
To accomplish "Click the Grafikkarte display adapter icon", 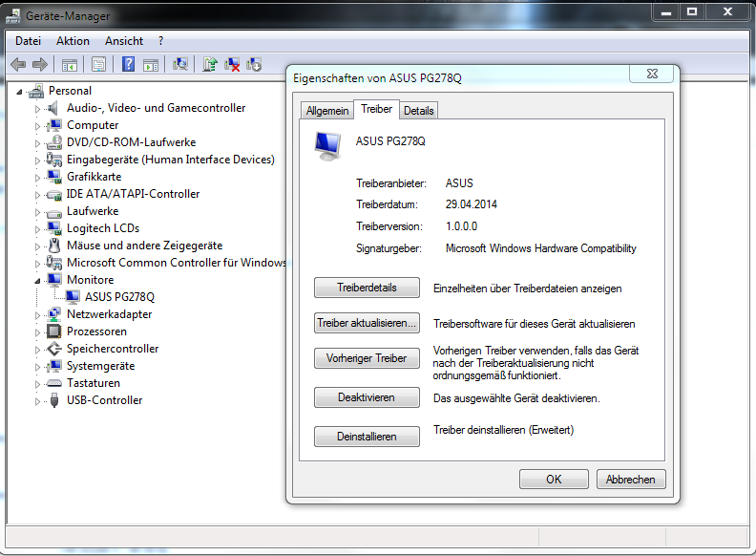I will pos(54,177).
